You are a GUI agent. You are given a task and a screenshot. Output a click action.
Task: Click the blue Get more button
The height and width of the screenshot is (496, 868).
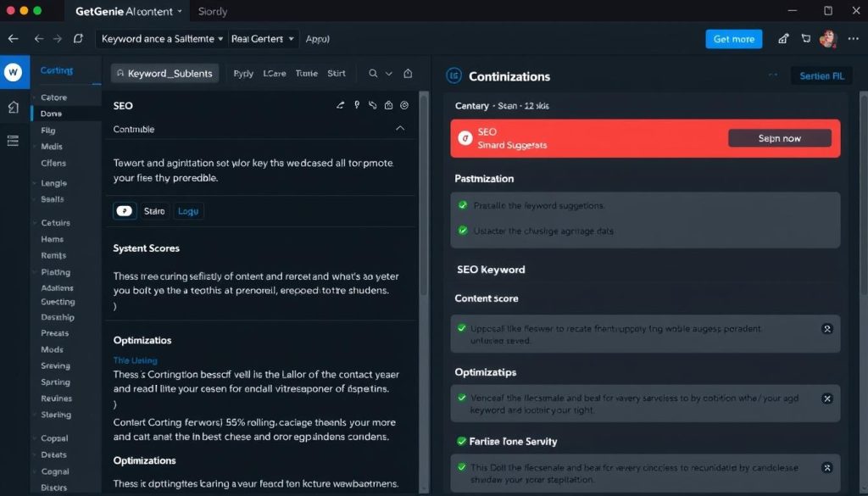pyautogui.click(x=733, y=39)
